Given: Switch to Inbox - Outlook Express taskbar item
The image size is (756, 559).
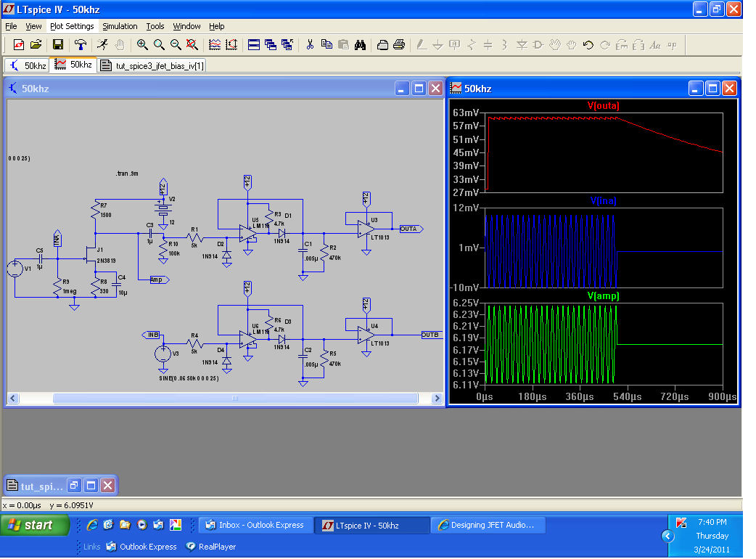Looking at the screenshot, I should 256,525.
